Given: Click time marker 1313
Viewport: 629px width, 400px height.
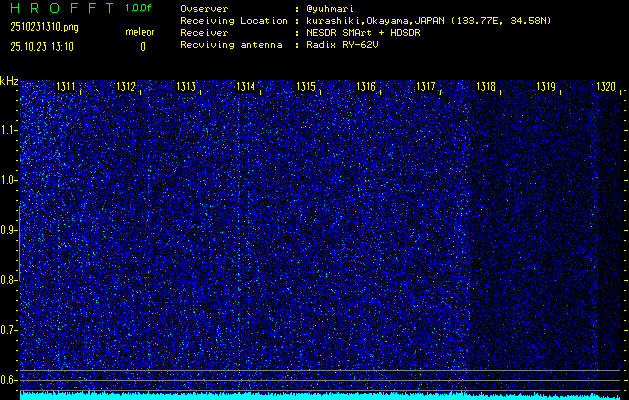Looking at the screenshot, I should pos(186,87).
